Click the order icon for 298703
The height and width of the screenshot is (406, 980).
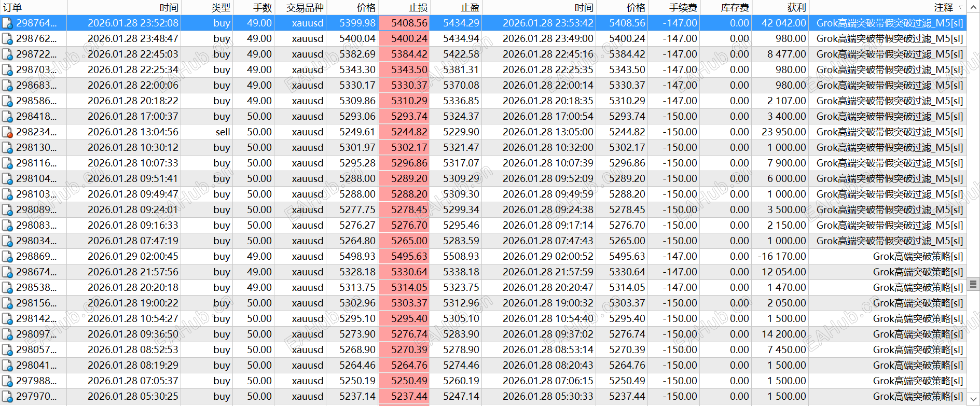tap(7, 70)
